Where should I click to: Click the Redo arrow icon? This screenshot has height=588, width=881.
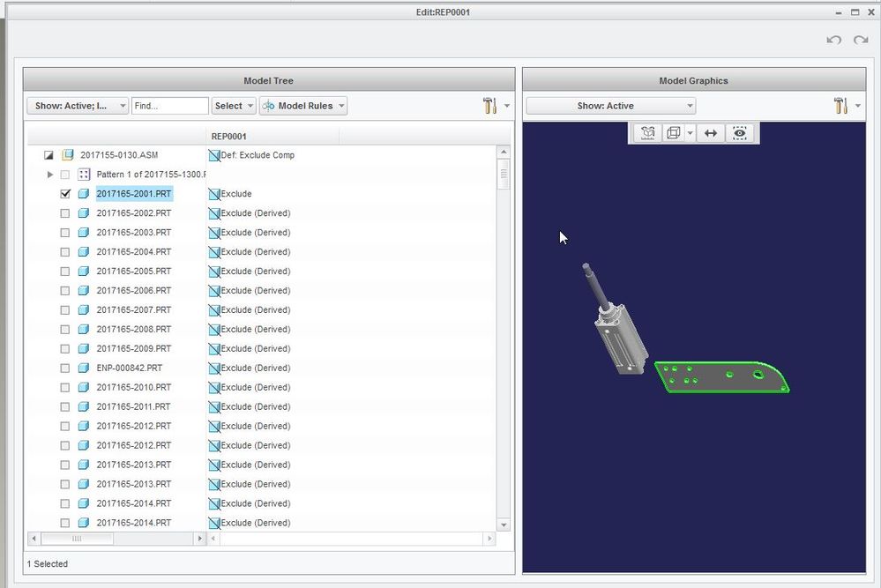click(861, 40)
